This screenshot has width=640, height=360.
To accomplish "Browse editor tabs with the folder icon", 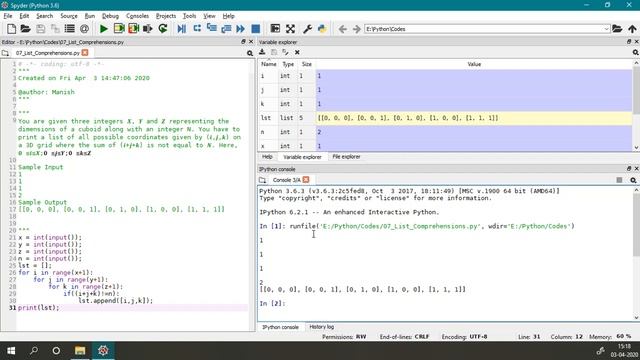I will [x=5, y=53].
